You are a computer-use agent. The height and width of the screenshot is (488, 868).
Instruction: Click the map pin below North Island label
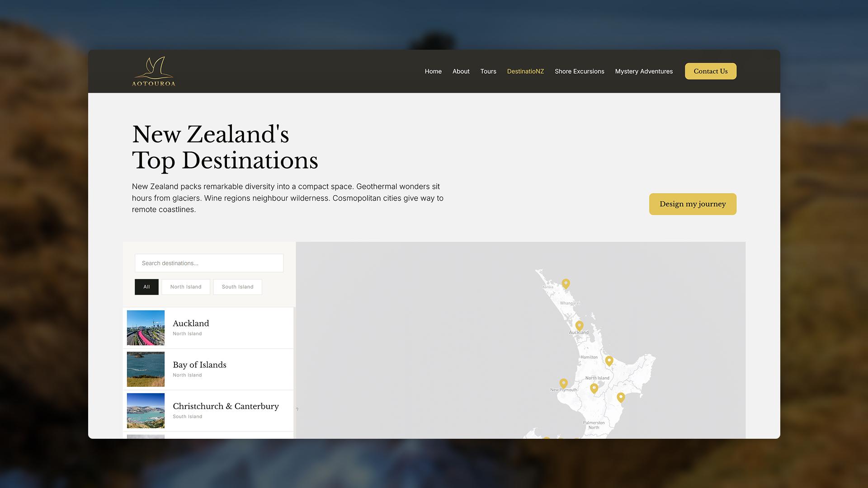tap(594, 388)
